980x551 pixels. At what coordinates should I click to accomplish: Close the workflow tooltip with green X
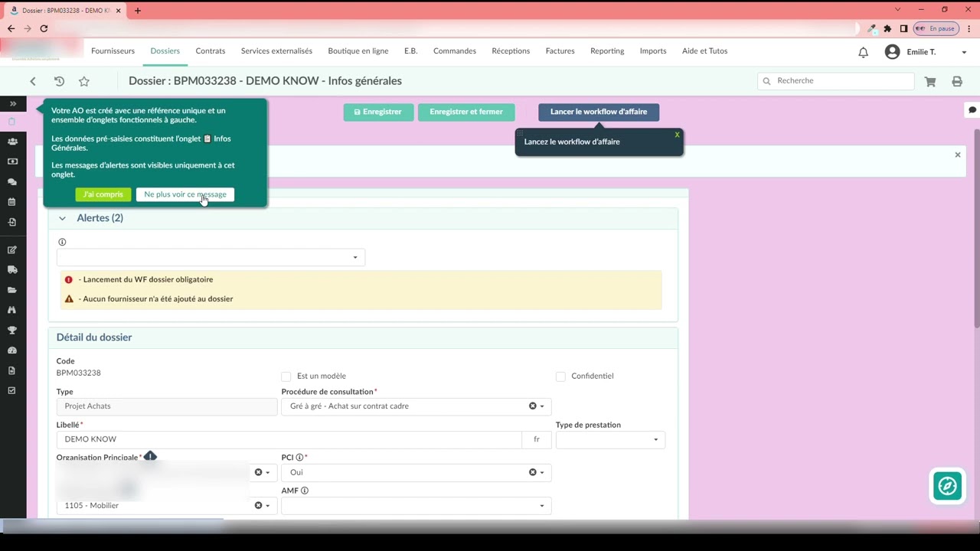click(677, 135)
